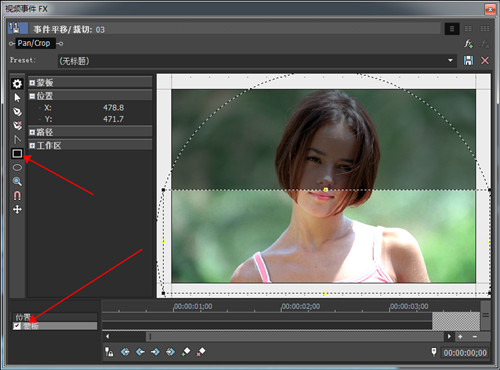500x370 pixels.
Task: Save the preset with floppy disk icon
Action: pos(468,61)
